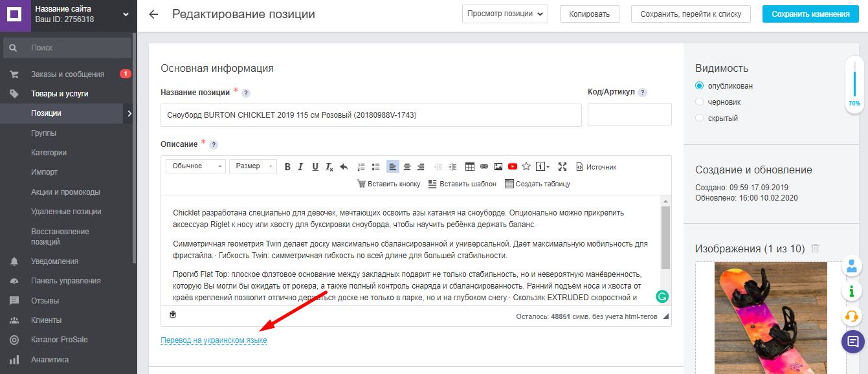Click Вставить кнопку in editor toolbar
The height and width of the screenshot is (374, 868).
[x=388, y=184]
